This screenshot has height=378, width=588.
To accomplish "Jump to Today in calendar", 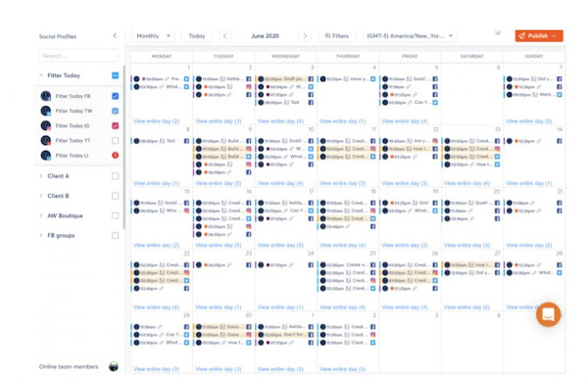I will (197, 36).
